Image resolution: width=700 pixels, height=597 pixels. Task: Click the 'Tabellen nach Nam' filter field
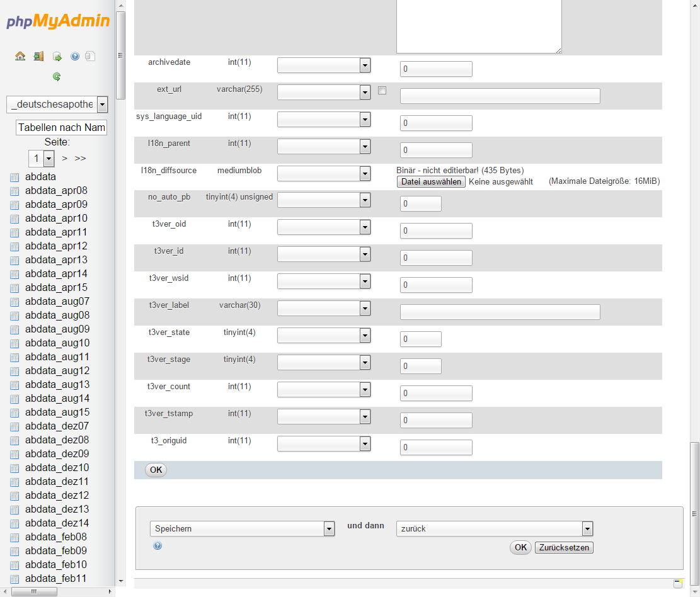62,128
